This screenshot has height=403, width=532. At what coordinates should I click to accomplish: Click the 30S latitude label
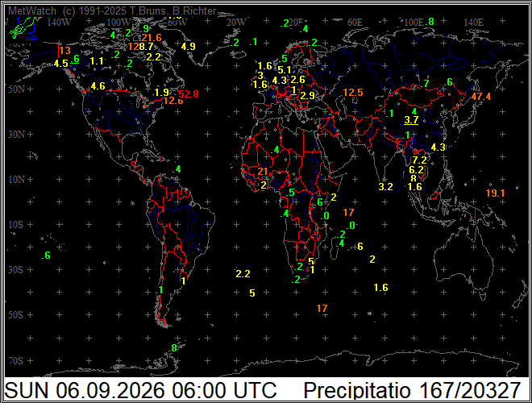pos(17,270)
